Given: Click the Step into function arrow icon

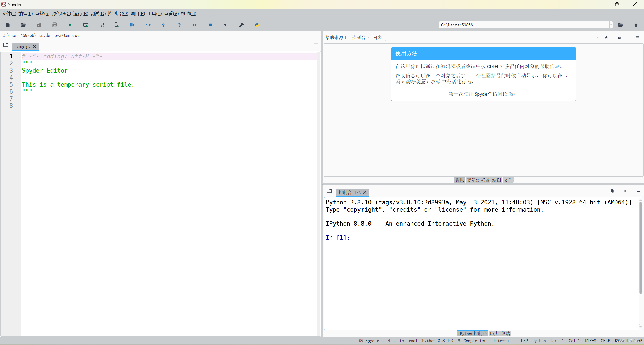Looking at the screenshot, I should click(164, 25).
